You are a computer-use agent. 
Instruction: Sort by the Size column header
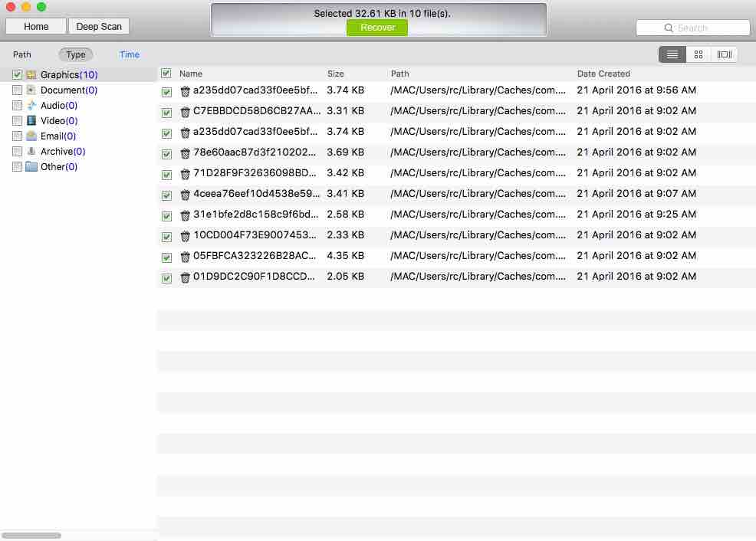coord(336,74)
